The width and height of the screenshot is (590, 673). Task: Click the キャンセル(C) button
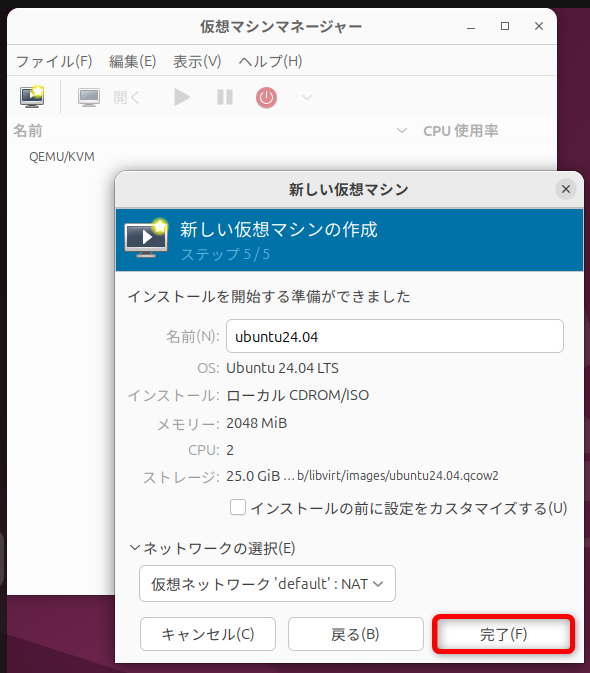tap(208, 634)
